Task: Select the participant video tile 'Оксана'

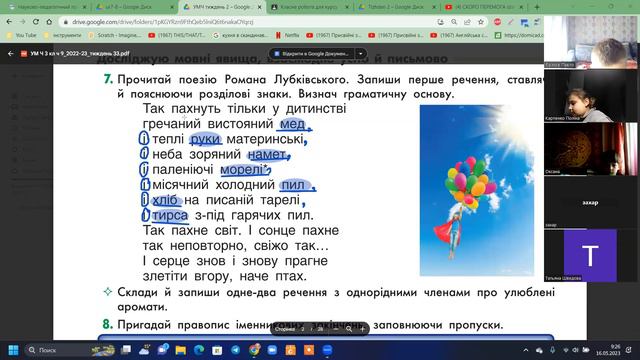Action: pos(591,149)
